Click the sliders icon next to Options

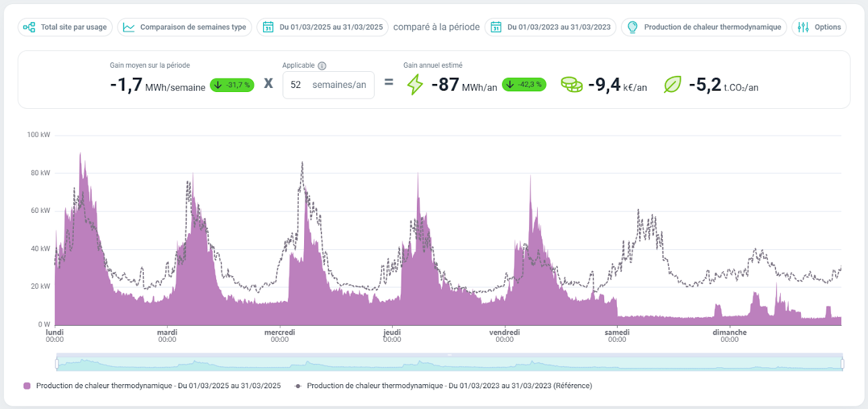[x=803, y=28]
